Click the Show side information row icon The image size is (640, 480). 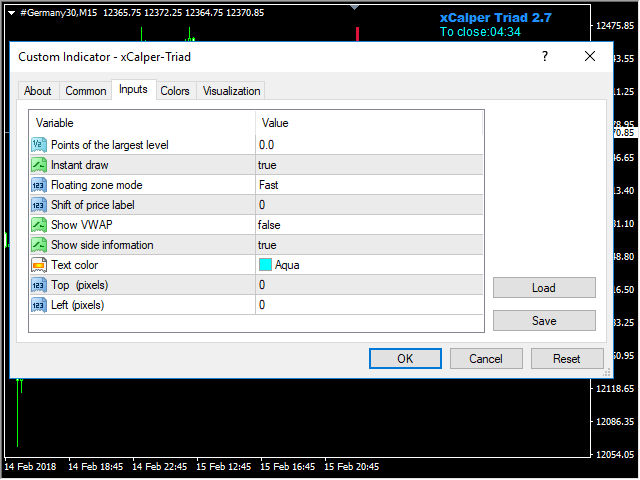(39, 245)
